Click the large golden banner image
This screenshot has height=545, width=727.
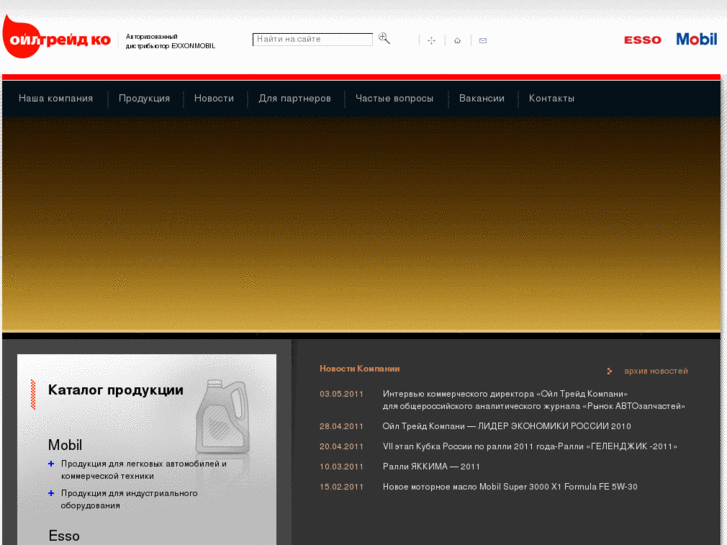(361, 224)
